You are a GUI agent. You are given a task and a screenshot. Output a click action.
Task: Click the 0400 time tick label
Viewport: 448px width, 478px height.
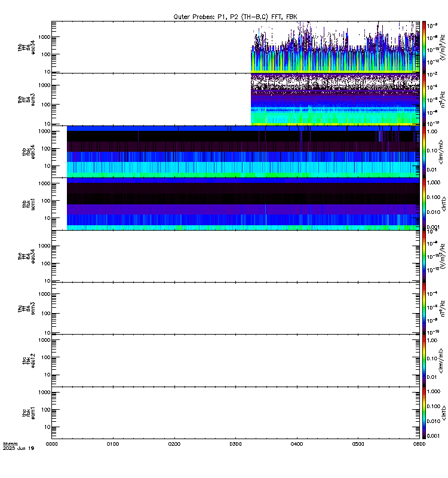pos(297,444)
